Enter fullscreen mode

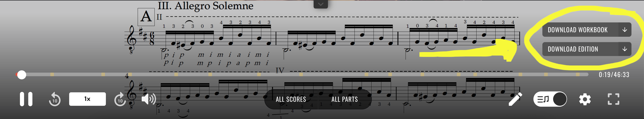(x=614, y=99)
